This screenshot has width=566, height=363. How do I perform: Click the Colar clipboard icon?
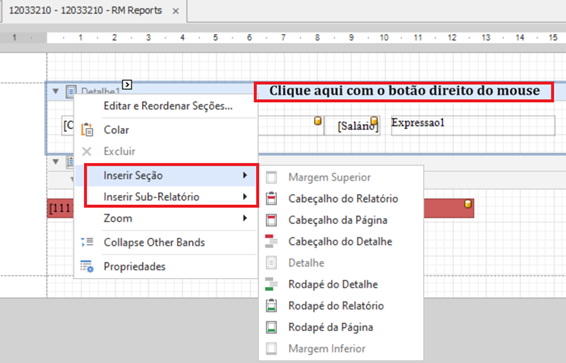(87, 130)
